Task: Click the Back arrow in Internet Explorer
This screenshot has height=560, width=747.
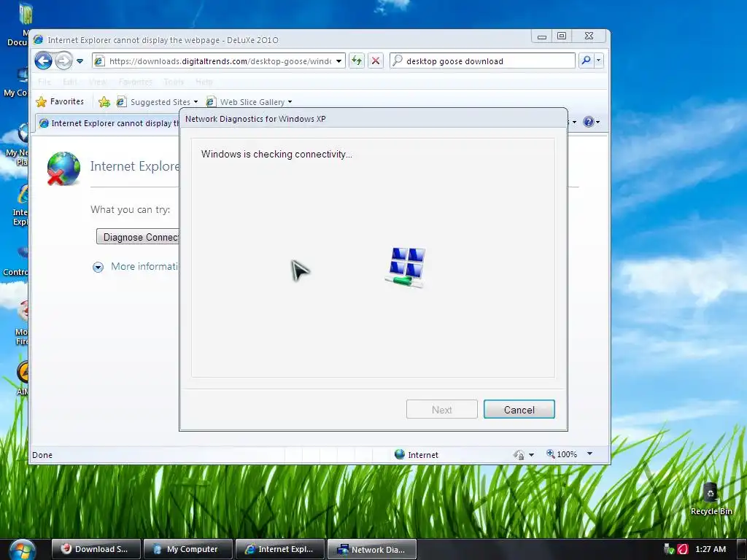Action: [x=43, y=61]
